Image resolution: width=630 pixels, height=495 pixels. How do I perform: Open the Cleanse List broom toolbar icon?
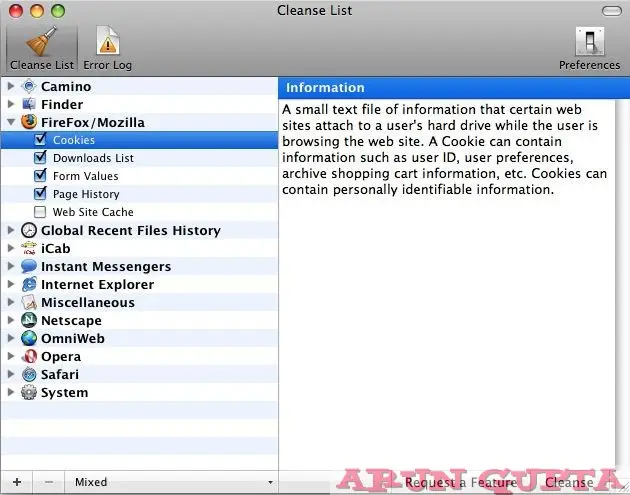[41, 41]
